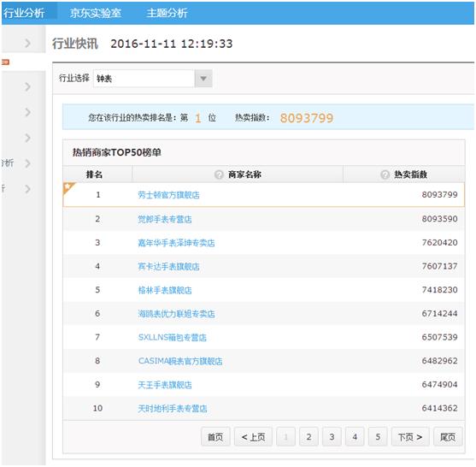Open the 行业选择 dropdown arrow
Screen dimensions: 476x467
[203, 79]
